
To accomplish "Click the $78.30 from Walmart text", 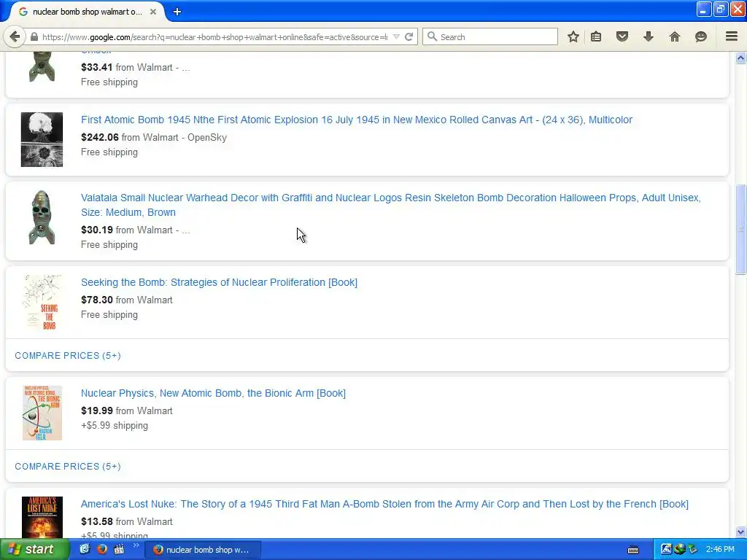I will click(x=127, y=300).
